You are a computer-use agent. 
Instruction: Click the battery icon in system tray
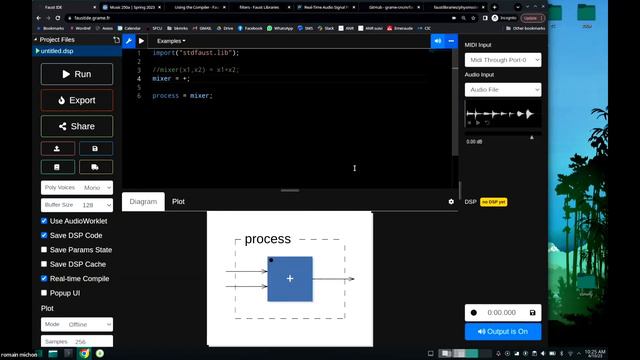coord(552,353)
